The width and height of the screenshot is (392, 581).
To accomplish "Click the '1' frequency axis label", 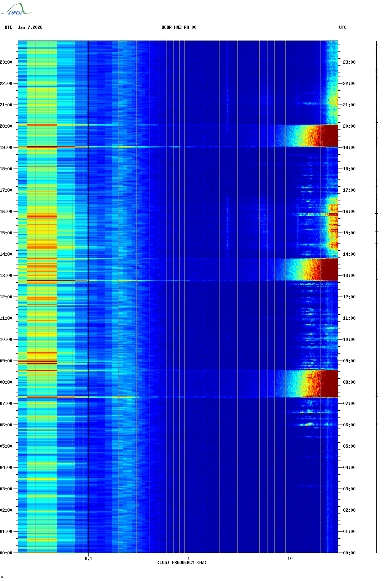I will click(x=189, y=559).
